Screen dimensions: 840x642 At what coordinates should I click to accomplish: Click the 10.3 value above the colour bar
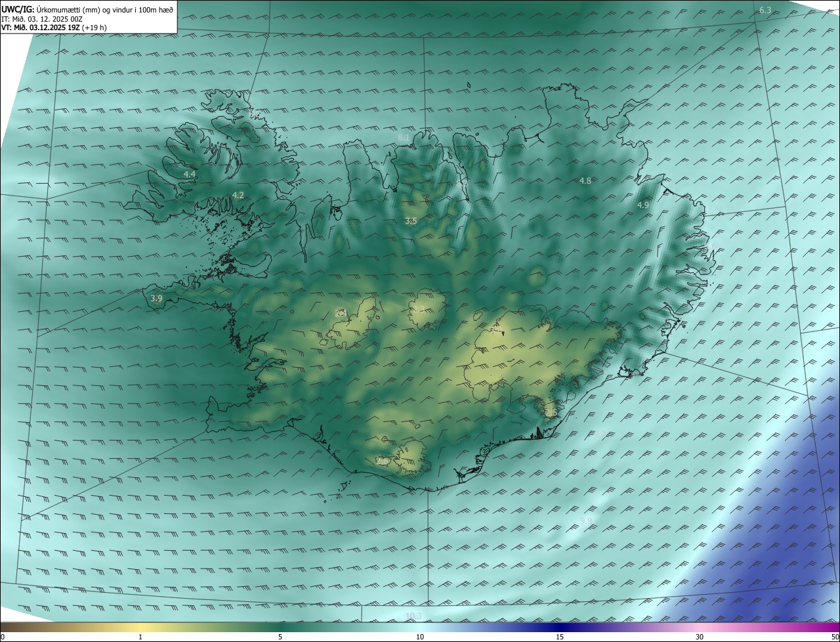[414, 616]
